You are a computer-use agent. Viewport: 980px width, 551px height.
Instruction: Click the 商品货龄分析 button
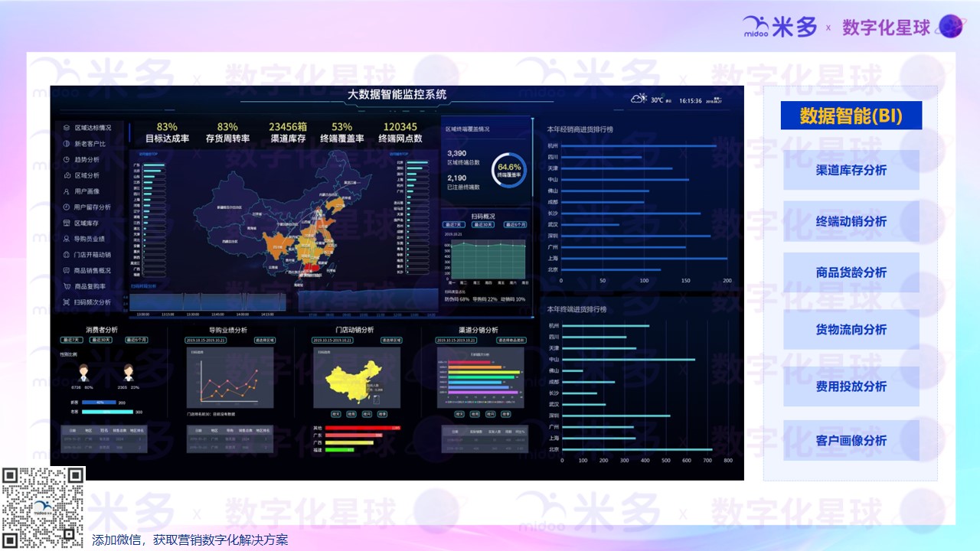pyautogui.click(x=851, y=272)
